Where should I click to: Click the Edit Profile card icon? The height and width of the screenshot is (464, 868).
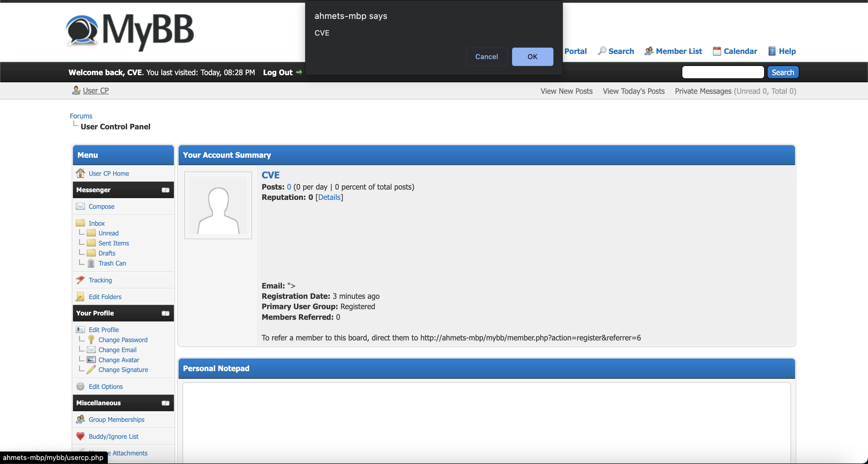point(80,329)
